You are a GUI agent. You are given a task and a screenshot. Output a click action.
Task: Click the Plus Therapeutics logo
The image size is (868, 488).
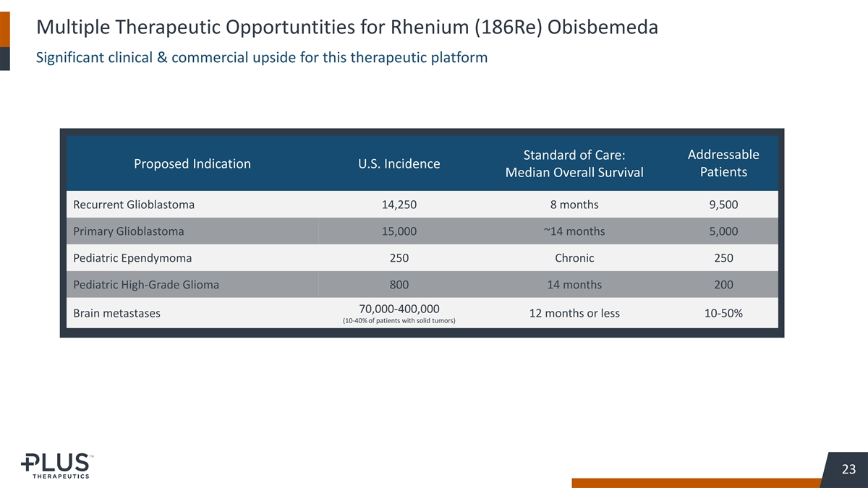coord(56,466)
